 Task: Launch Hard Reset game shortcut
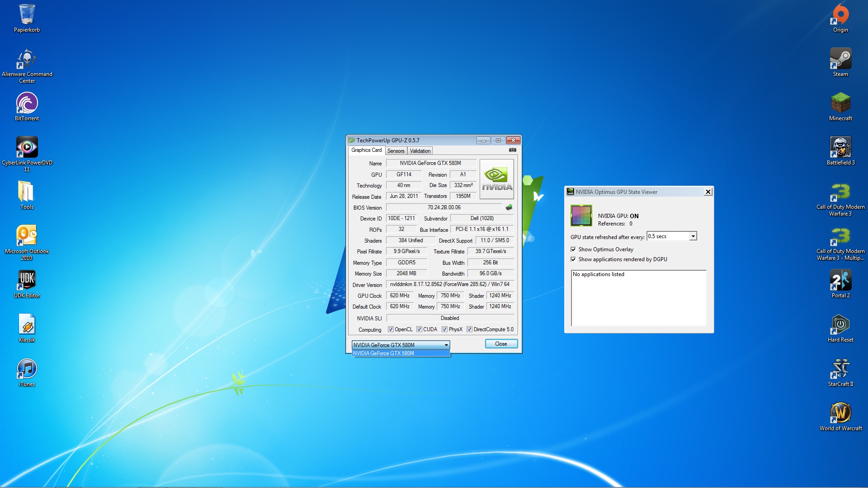(x=840, y=328)
